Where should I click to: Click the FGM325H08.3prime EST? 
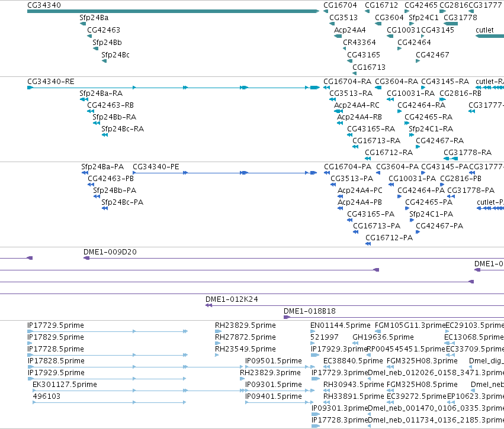390,367
